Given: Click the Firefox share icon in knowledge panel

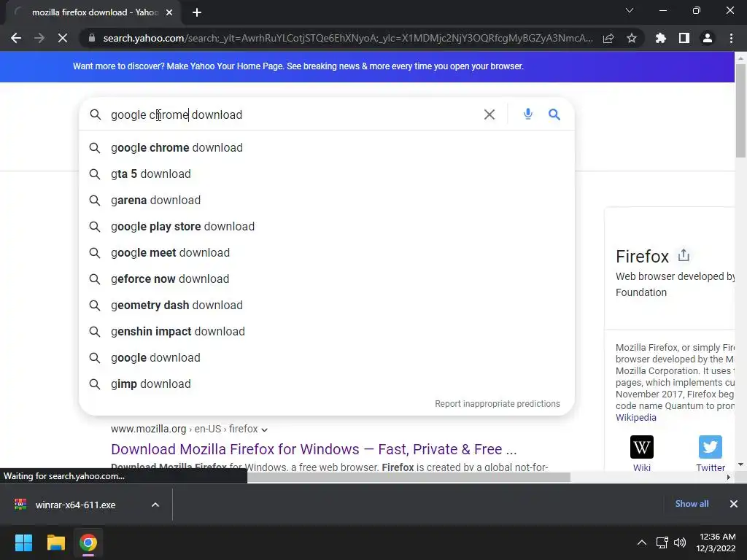Looking at the screenshot, I should click(x=684, y=255).
